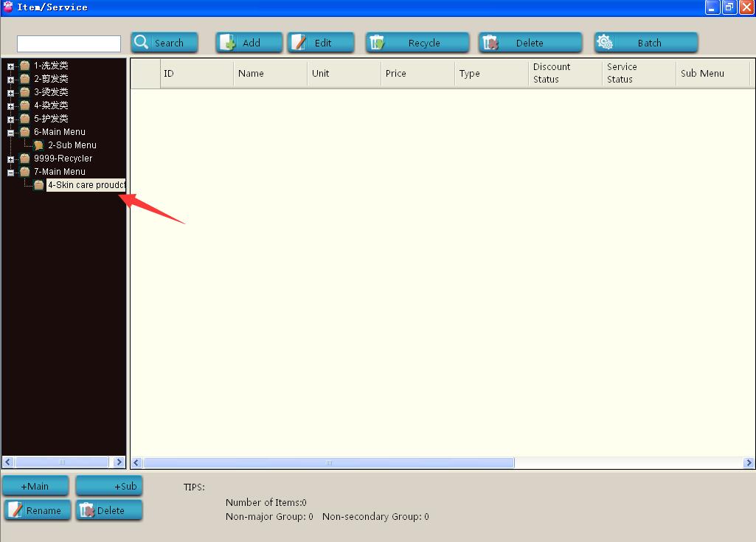Click the magnifier icon on Search button
The width and height of the screenshot is (756, 542).
[141, 42]
